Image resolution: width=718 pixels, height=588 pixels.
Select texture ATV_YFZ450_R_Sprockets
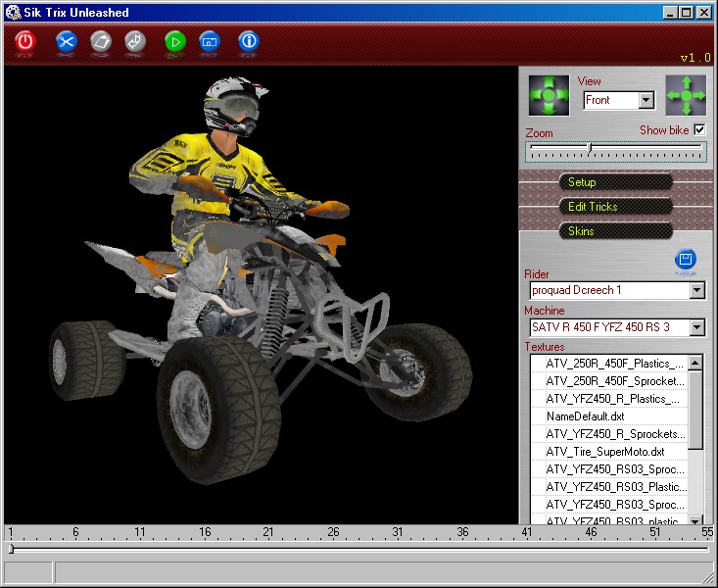pyautogui.click(x=610, y=434)
